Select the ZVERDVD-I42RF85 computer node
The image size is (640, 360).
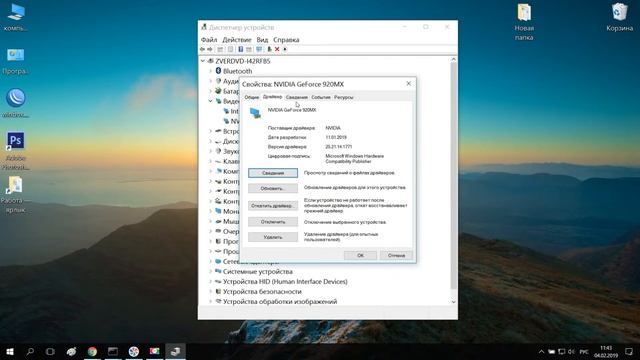point(243,61)
